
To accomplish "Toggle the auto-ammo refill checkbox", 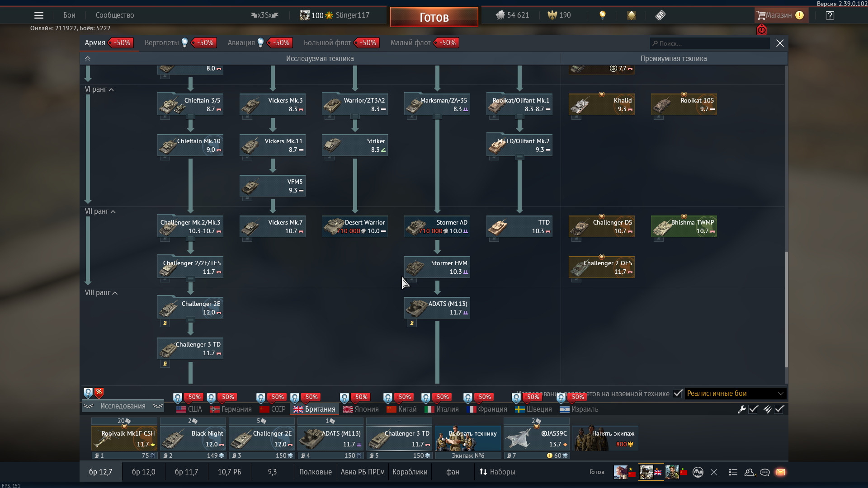I will 779,409.
